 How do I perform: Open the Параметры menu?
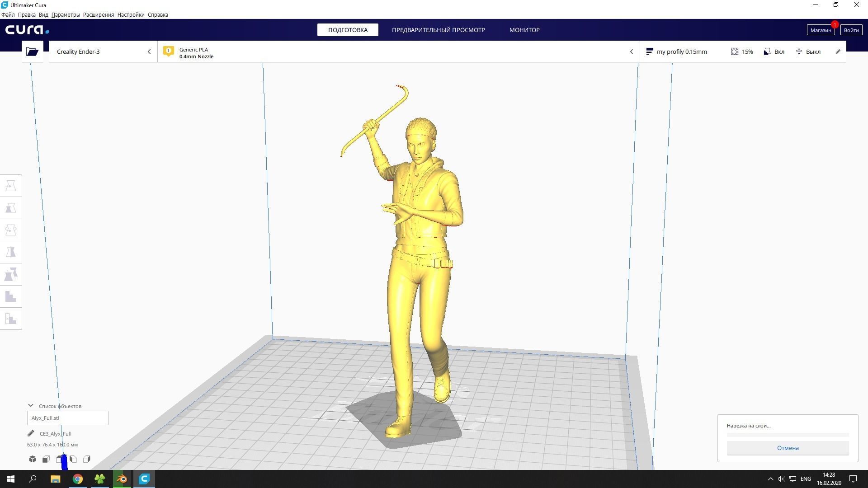(x=66, y=14)
